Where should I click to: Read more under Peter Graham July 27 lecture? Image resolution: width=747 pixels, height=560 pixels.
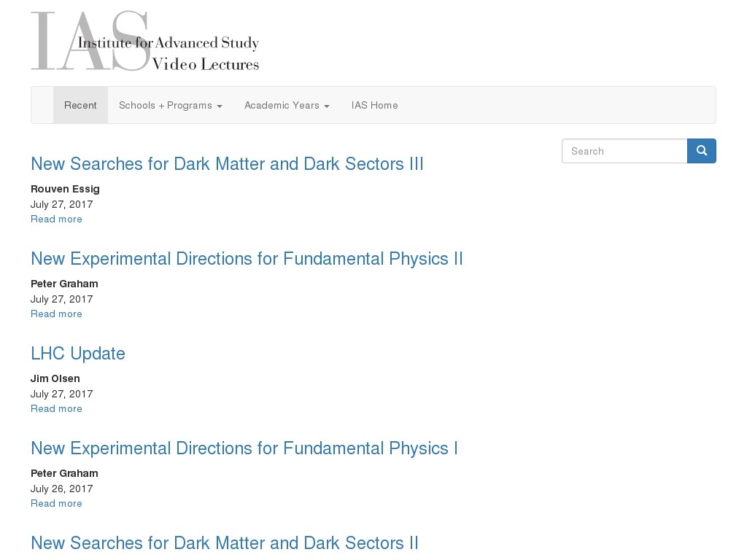[56, 314]
